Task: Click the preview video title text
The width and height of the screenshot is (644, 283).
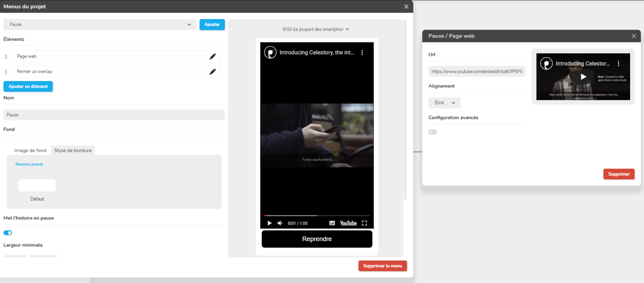Action: click(x=317, y=53)
